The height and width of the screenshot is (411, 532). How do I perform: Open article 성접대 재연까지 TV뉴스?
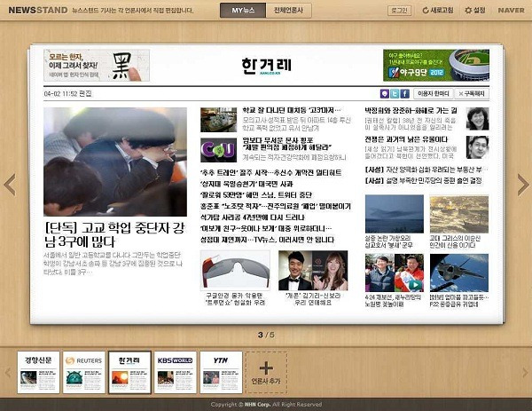coord(268,240)
